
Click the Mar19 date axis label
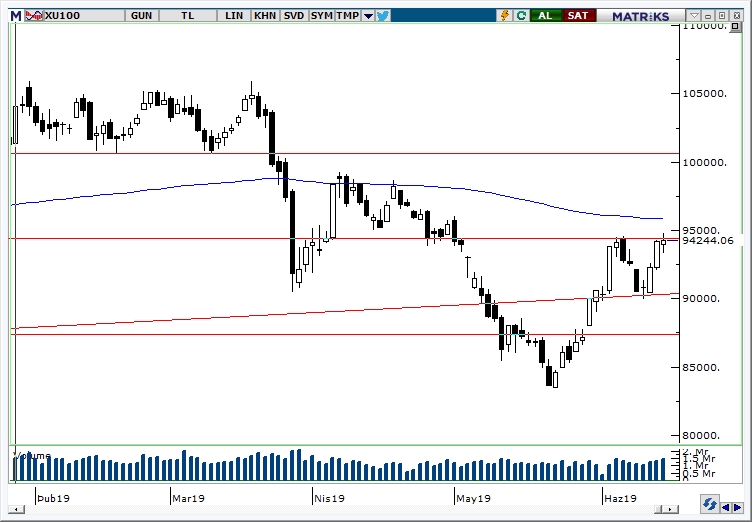pyautogui.click(x=188, y=498)
